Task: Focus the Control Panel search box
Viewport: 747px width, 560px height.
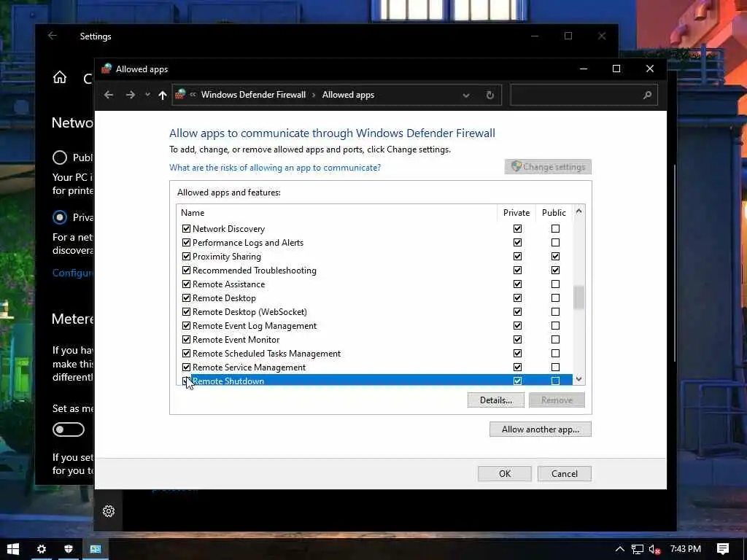Action: pyautogui.click(x=584, y=95)
